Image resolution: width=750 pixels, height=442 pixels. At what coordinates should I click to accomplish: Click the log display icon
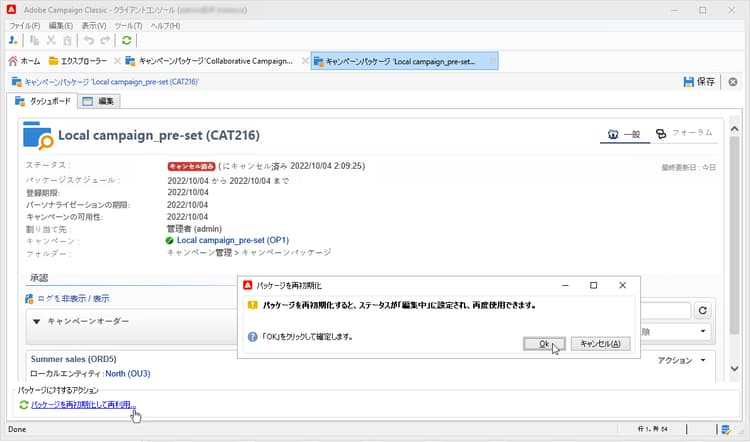tap(29, 299)
